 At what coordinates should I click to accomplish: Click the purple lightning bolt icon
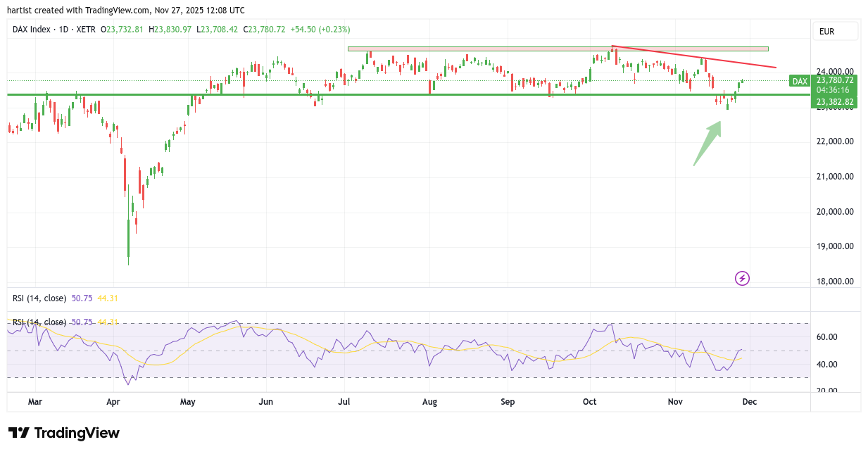(x=742, y=278)
